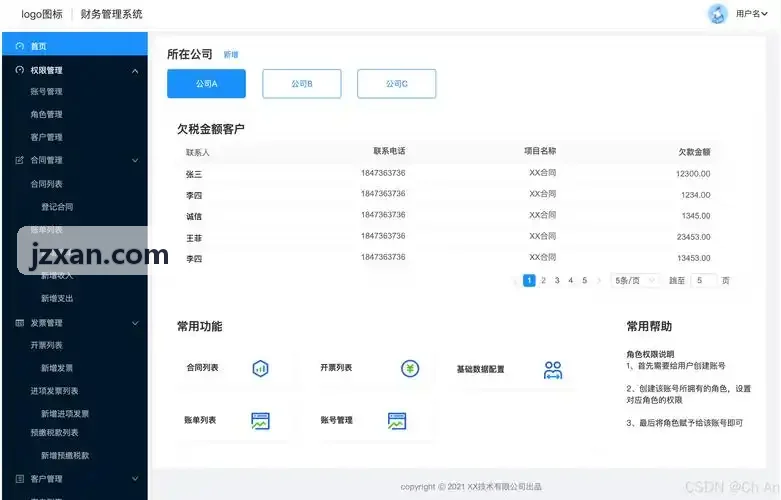Open 开票列表 in the sidebar
781x500 pixels.
[x=46, y=346]
